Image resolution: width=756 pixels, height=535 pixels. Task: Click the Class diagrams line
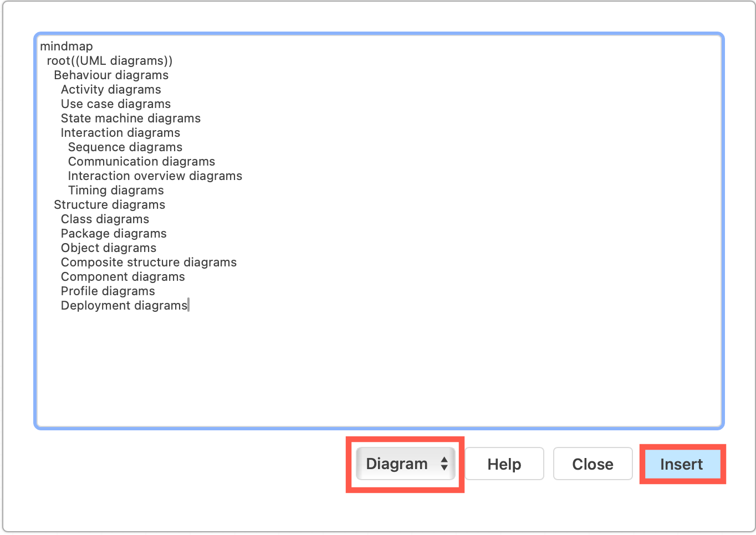(105, 219)
